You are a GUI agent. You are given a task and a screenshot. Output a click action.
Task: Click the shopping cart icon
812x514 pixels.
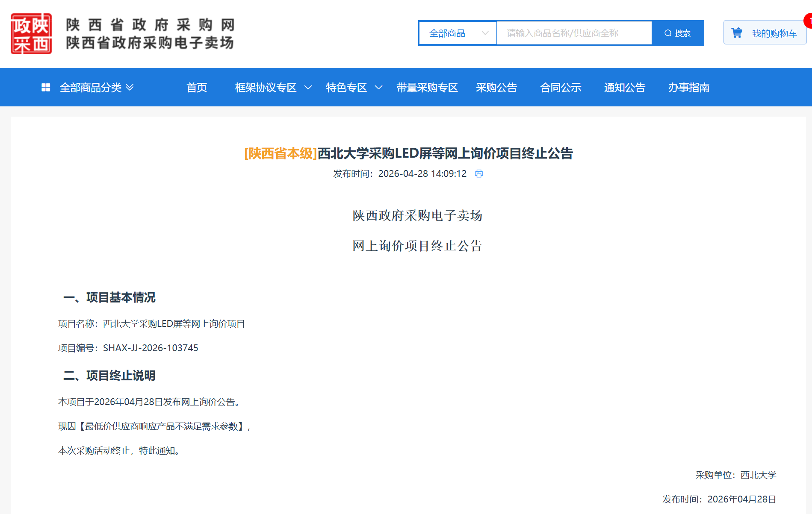(x=736, y=33)
